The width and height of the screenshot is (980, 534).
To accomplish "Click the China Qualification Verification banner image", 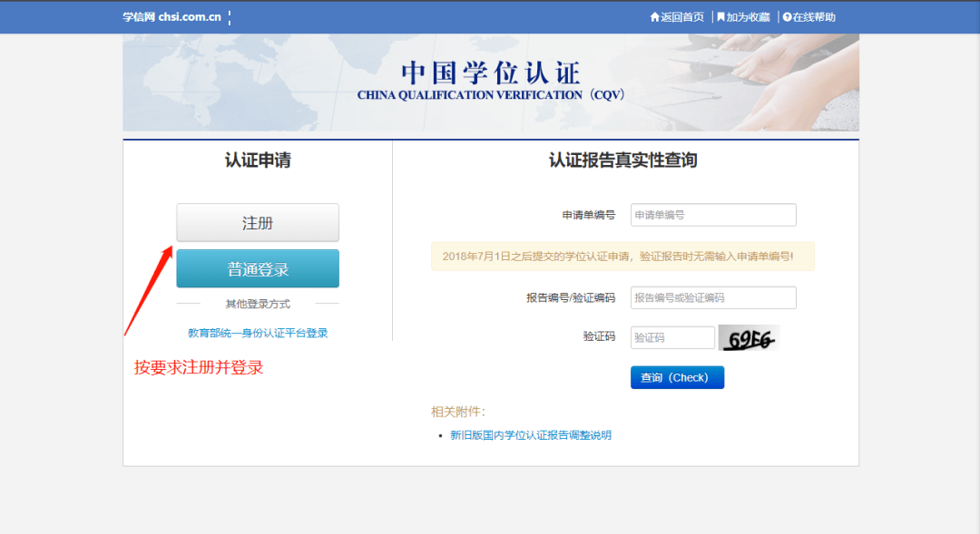I will 490,82.
